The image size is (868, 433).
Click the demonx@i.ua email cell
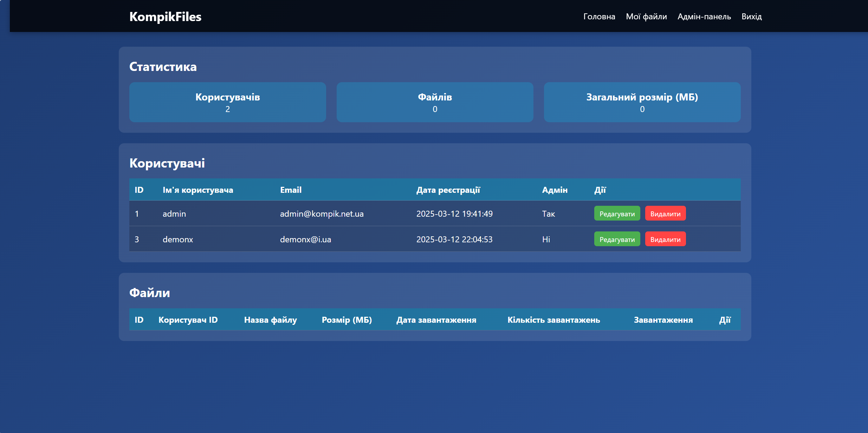click(305, 239)
